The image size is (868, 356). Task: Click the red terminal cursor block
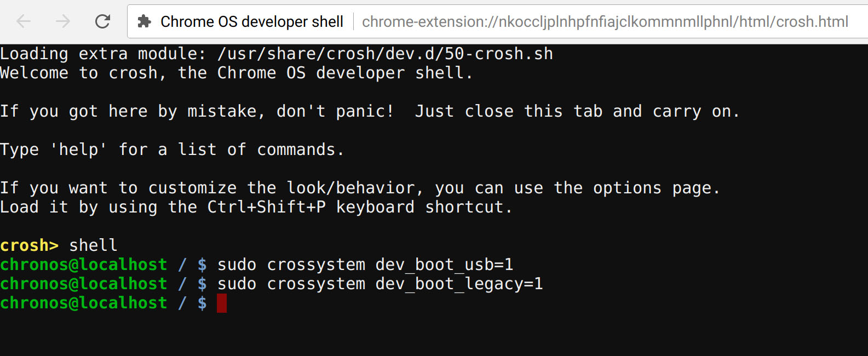pyautogui.click(x=222, y=303)
